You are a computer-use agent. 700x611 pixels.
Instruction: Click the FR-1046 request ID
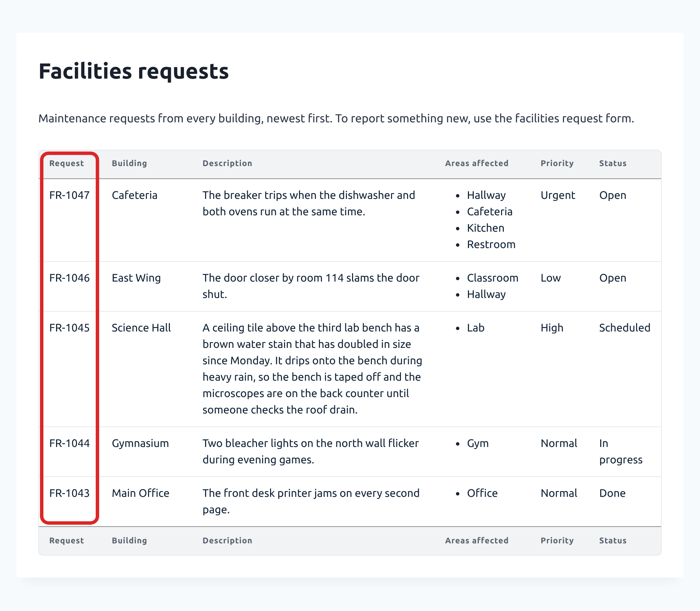(x=69, y=278)
